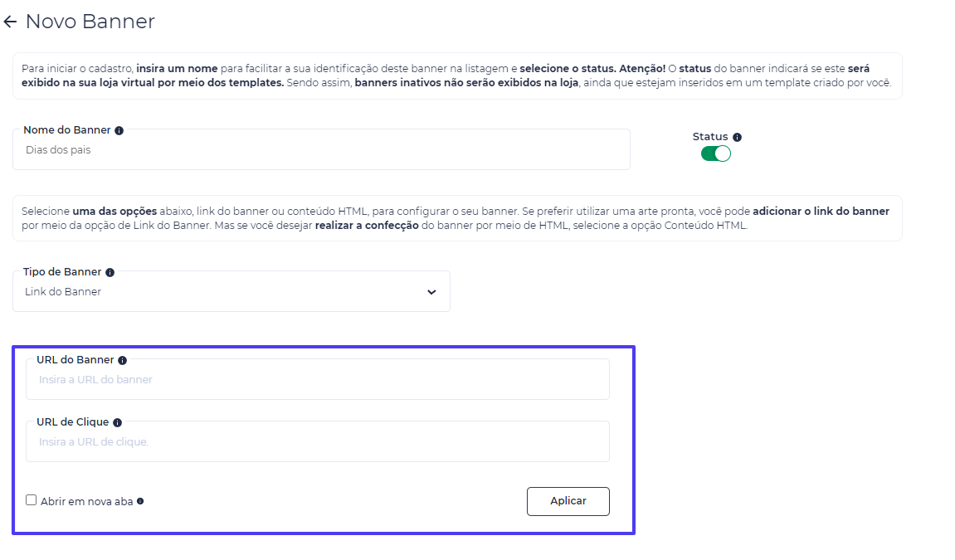Click the info icon next to URL de Clique
This screenshot has height=560, width=955.
point(118,422)
